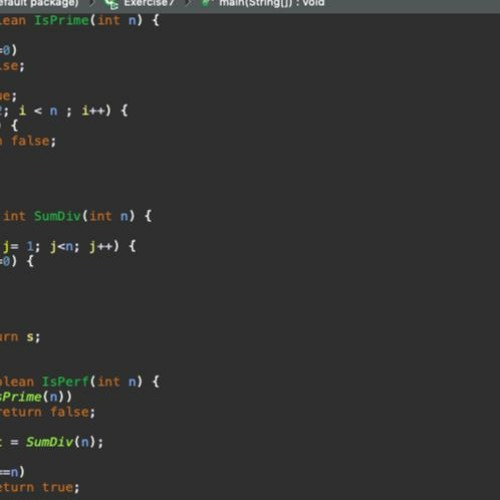The height and width of the screenshot is (500, 500).
Task: Click the 'true;' return statement in IsPerf
Action: 61,488
